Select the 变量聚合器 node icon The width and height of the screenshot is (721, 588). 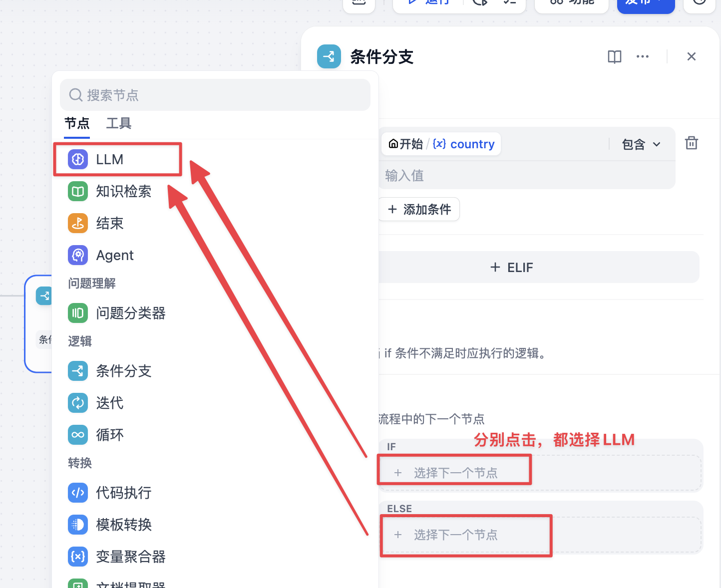tap(78, 557)
